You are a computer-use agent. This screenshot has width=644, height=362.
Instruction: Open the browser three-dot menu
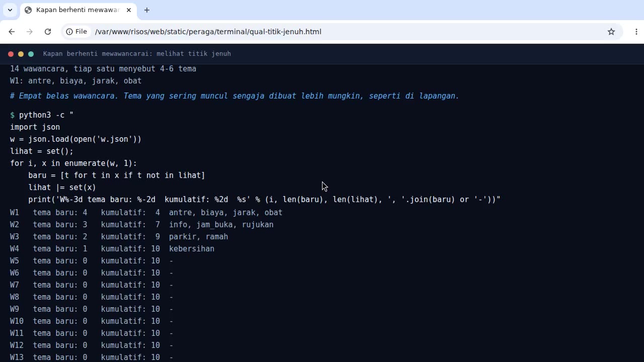click(x=636, y=32)
